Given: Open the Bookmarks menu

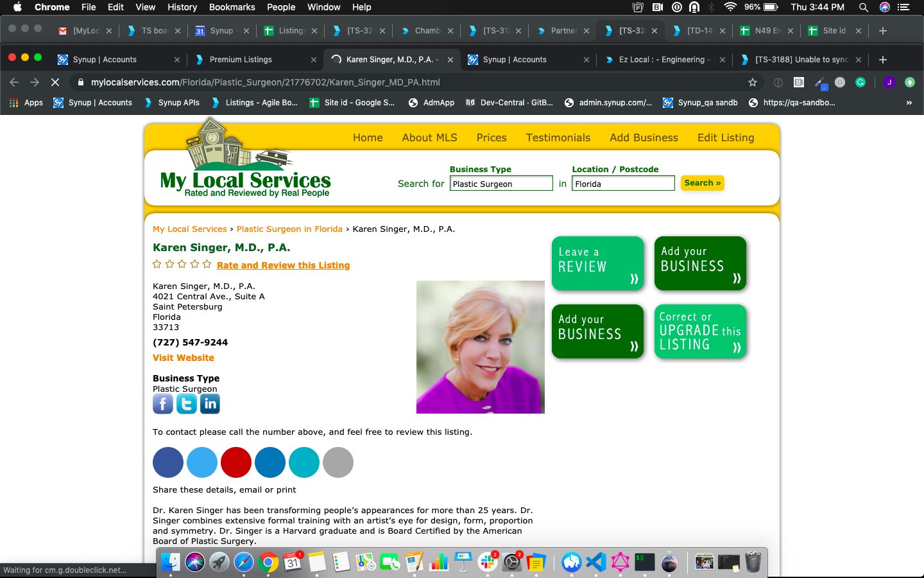Looking at the screenshot, I should (232, 7).
